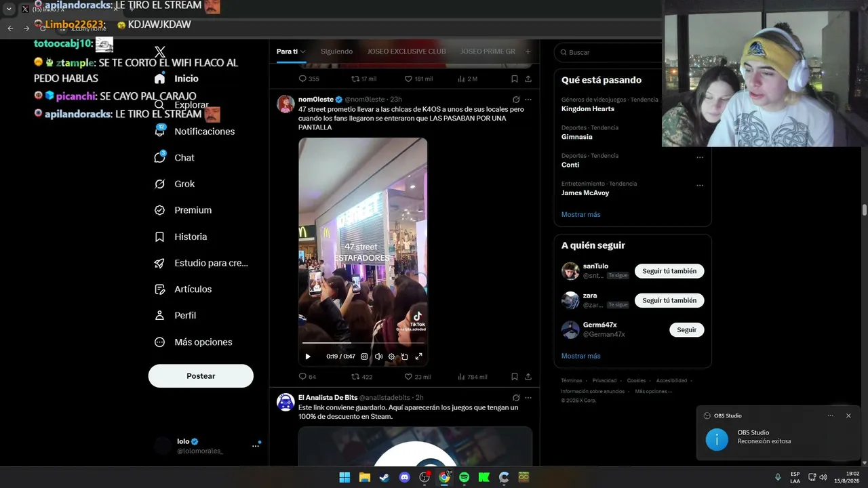The image size is (868, 488).
Task: Expand Más opciones in the sidebar
Action: coord(193,342)
